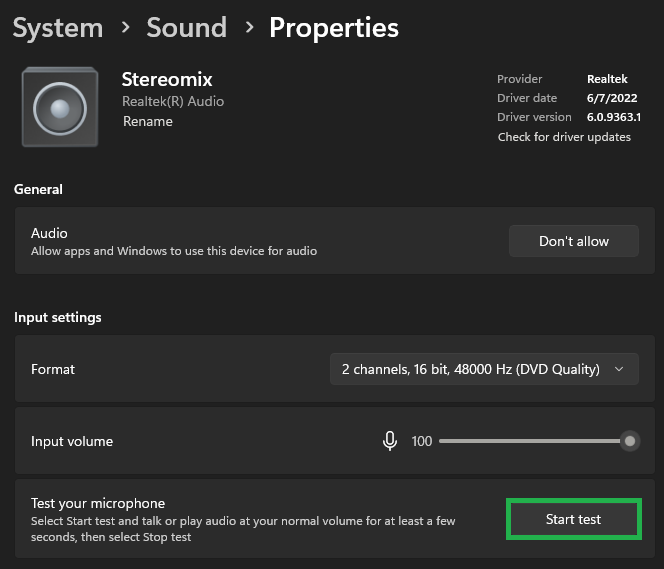Expand the Format dropdown arrow

pos(619,369)
